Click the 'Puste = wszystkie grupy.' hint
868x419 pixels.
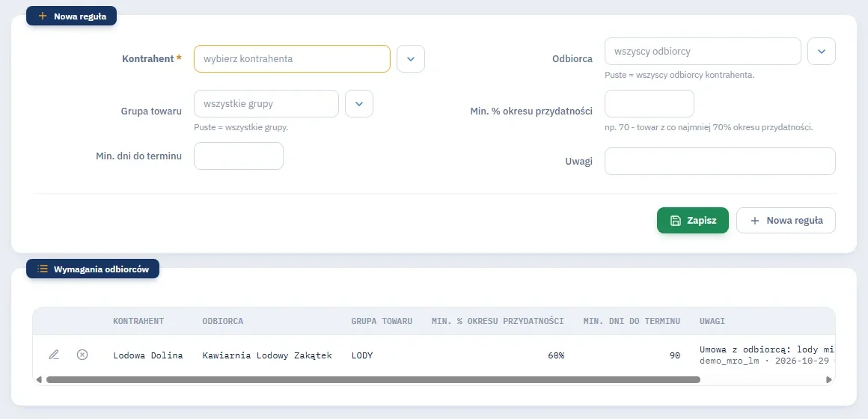pos(241,127)
